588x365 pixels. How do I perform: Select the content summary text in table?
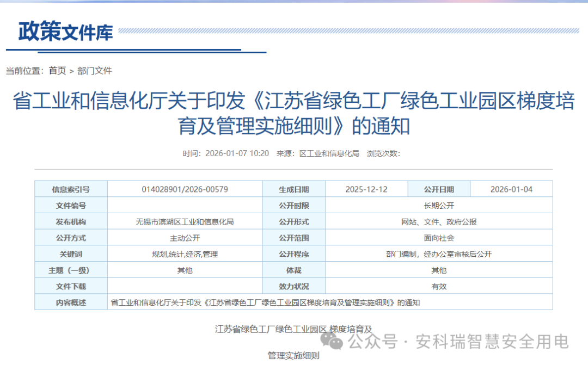265,302
